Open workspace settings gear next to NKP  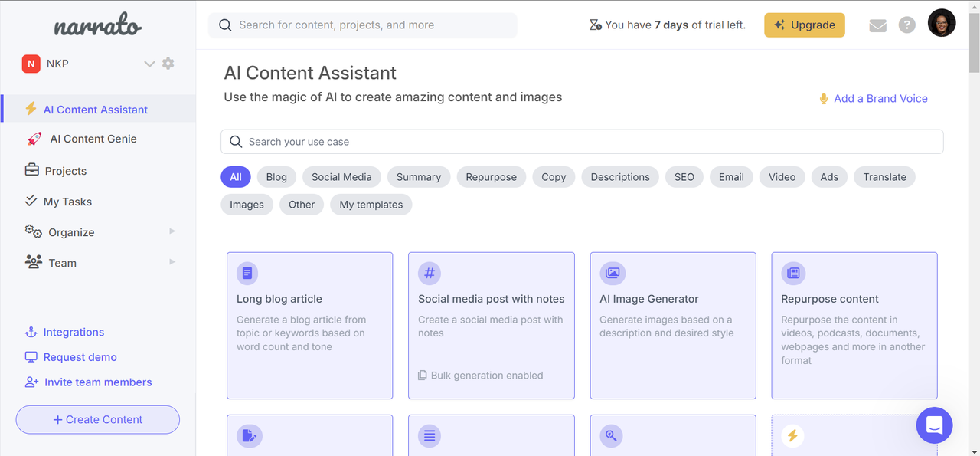(x=168, y=64)
